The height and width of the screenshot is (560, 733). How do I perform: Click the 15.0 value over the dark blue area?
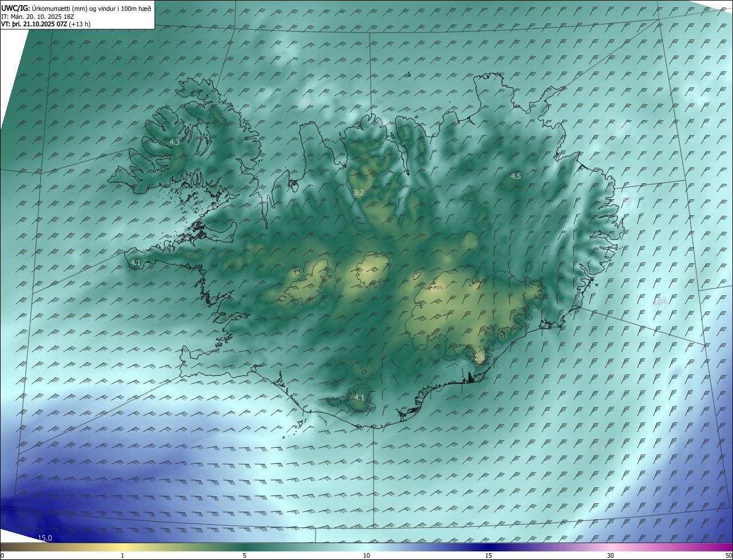(45, 538)
